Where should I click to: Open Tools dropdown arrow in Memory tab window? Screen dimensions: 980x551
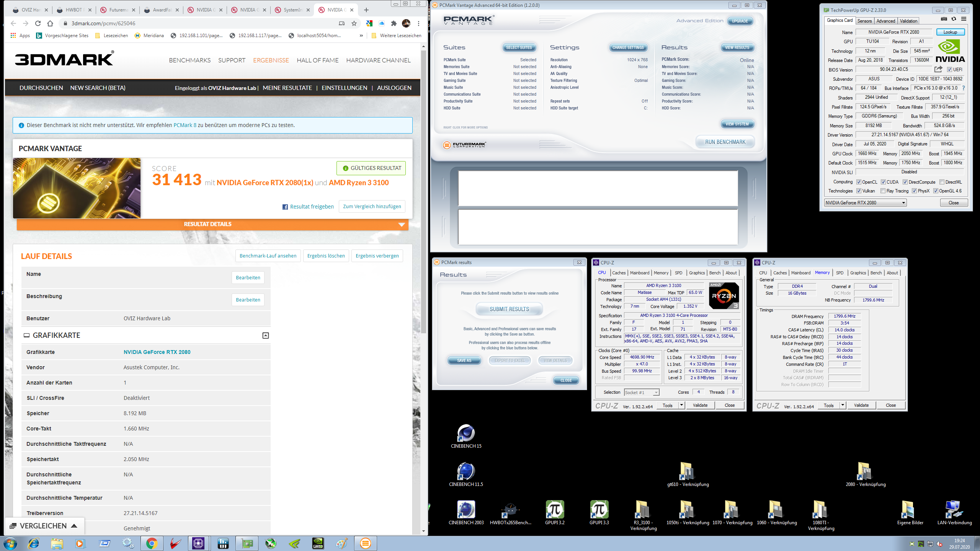click(x=843, y=405)
